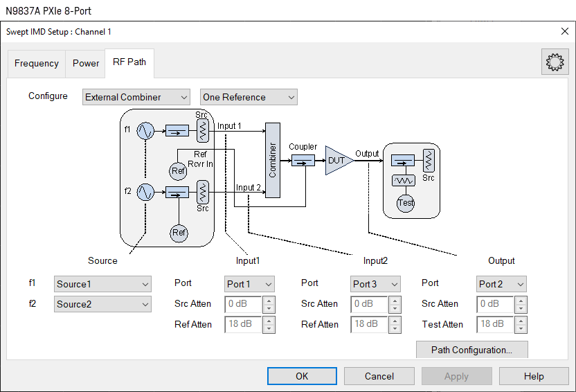Expand the f2 Source2 dropdown
This screenshot has height=392, width=576.
click(x=102, y=304)
